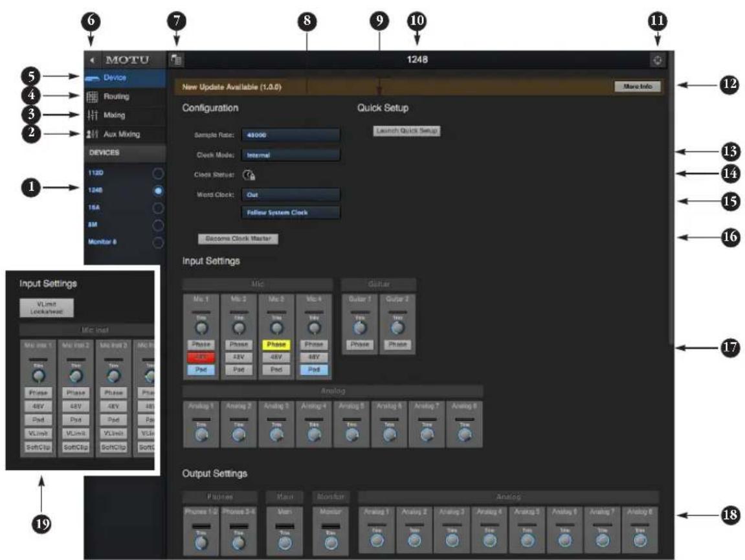Screen dimensions: 745x560
Task: Click the Analog 1 input trim knob
Action: click(x=201, y=434)
